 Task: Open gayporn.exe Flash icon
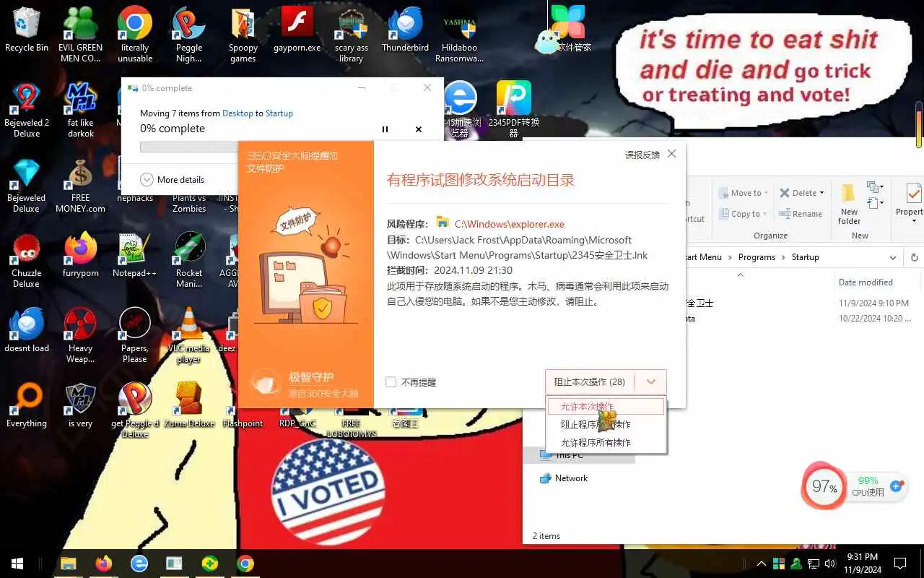pyautogui.click(x=297, y=29)
